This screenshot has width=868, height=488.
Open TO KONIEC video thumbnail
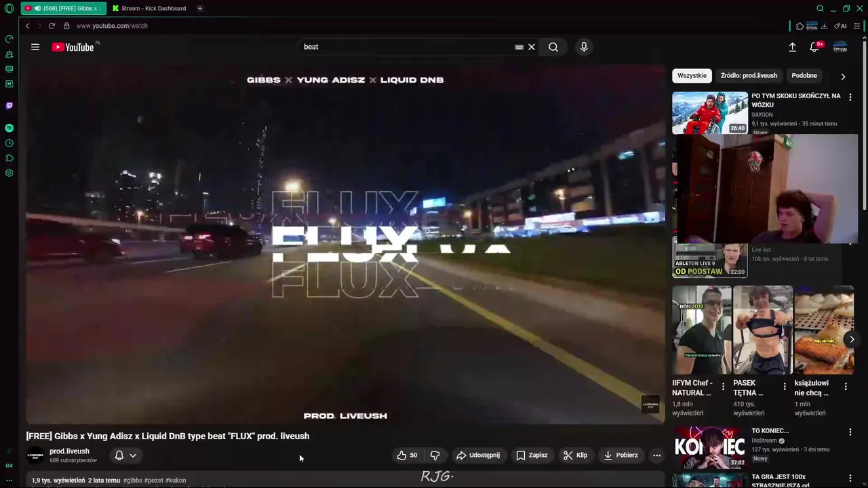click(710, 447)
